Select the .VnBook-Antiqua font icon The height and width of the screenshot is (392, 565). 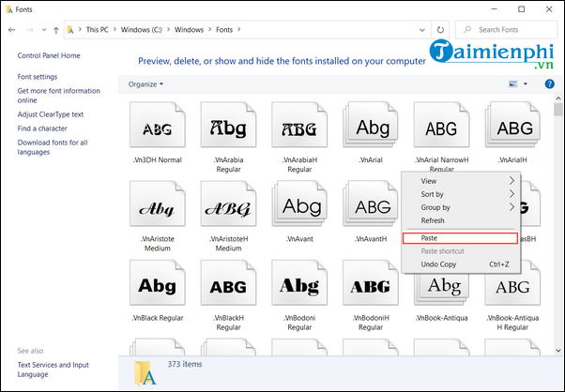[441, 290]
